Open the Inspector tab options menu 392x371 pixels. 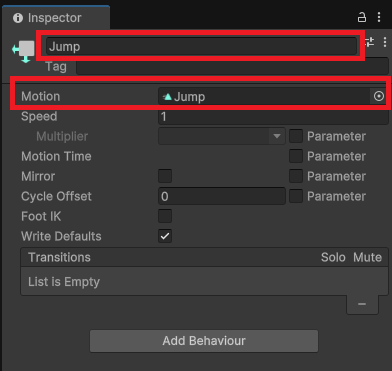(379, 17)
